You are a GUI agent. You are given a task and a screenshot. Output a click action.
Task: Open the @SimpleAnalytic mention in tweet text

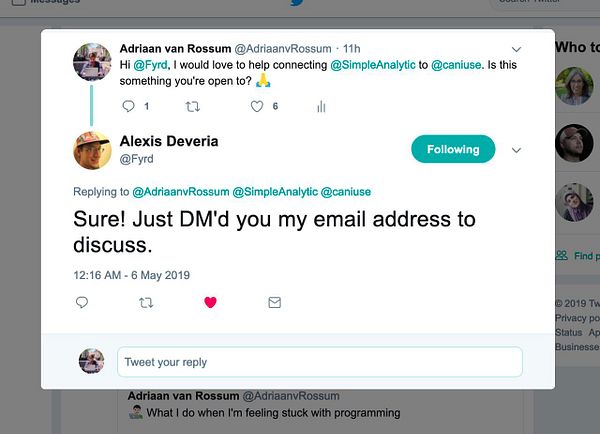(x=372, y=65)
